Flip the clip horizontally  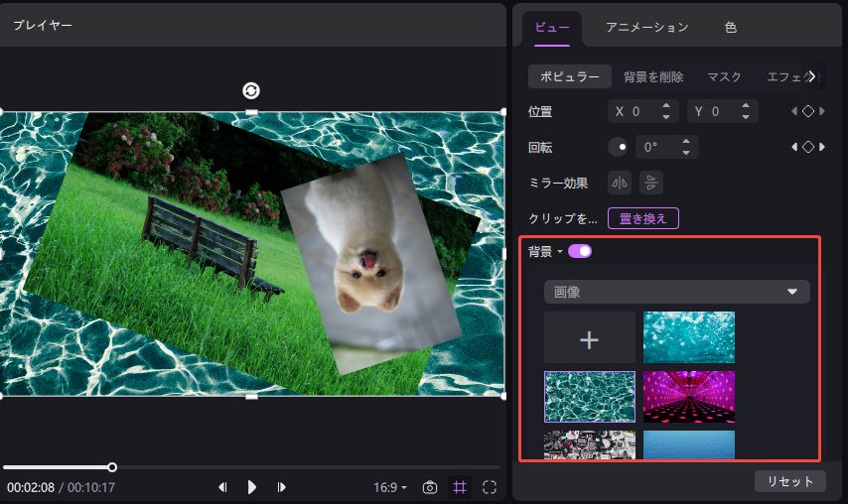(620, 183)
